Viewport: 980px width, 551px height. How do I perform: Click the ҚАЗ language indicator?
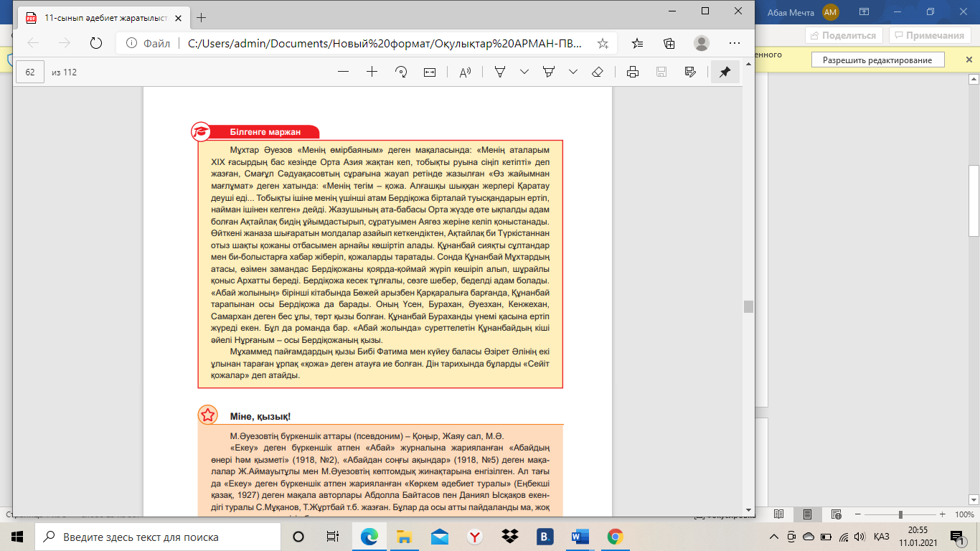[x=882, y=537]
